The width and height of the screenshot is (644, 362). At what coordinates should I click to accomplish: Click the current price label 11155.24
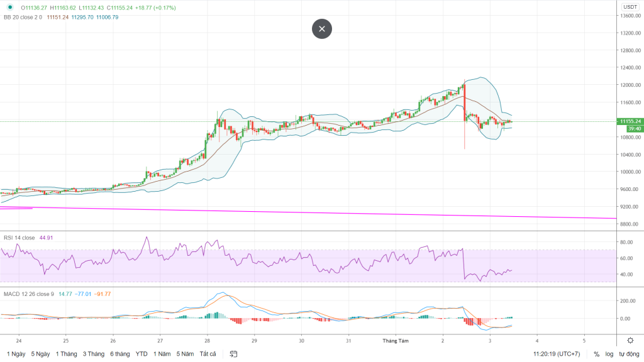630,121
